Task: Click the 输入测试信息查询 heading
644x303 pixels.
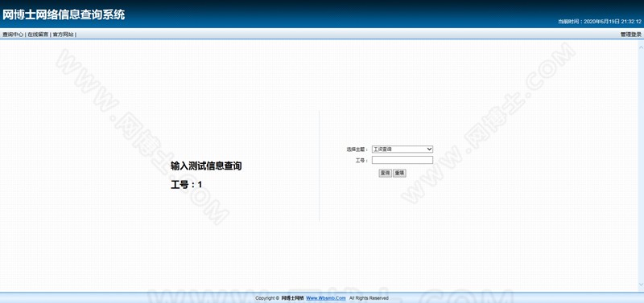Action: click(x=206, y=166)
